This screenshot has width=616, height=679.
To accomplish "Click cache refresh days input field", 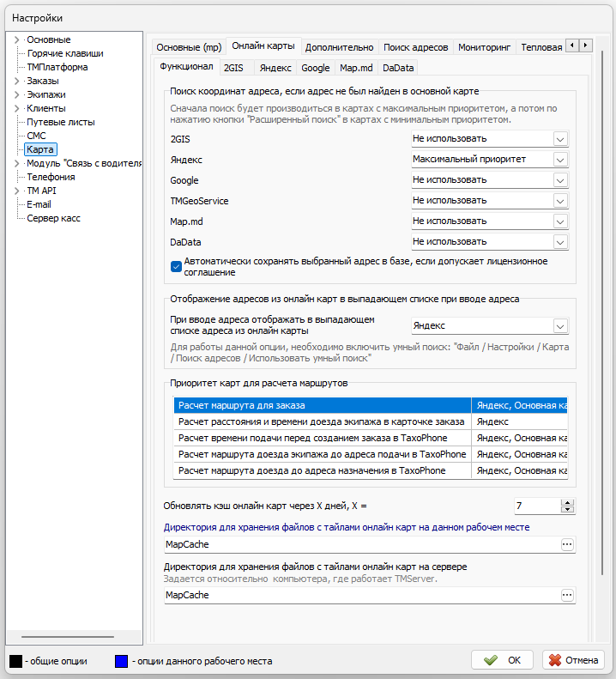I will click(537, 506).
